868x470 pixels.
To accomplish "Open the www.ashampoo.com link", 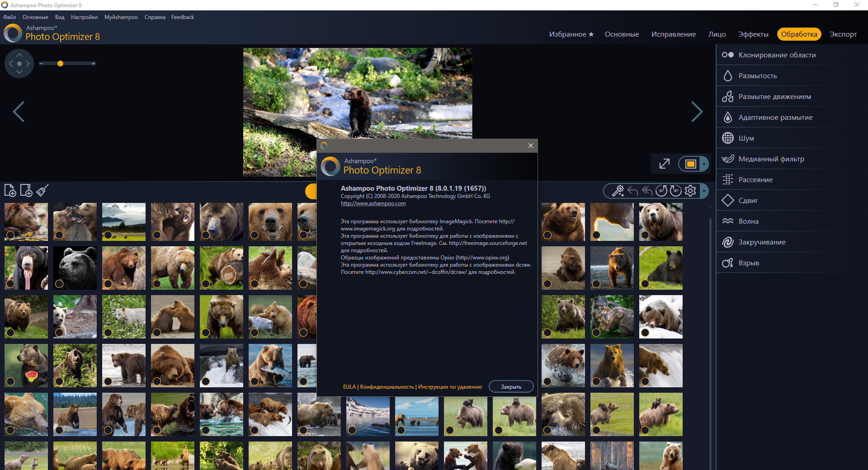I will (373, 203).
